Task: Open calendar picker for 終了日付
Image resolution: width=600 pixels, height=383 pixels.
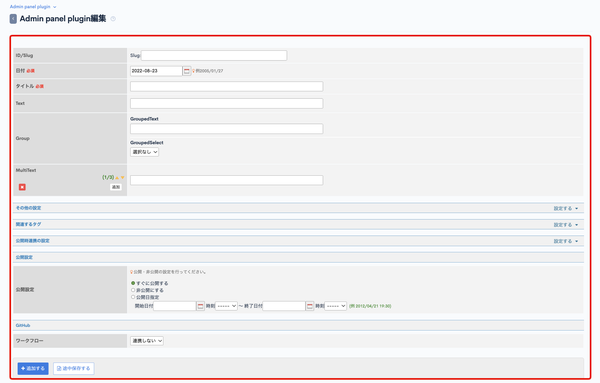Action: pyautogui.click(x=310, y=306)
